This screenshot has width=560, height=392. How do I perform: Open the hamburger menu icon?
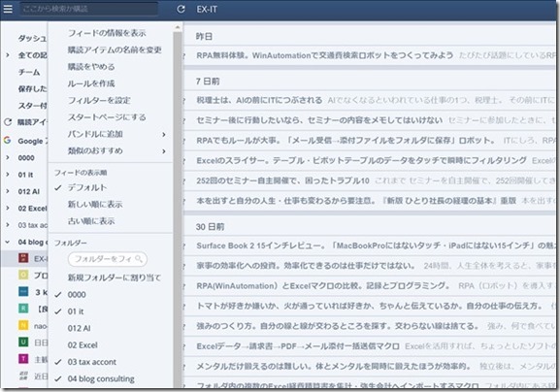click(8, 9)
